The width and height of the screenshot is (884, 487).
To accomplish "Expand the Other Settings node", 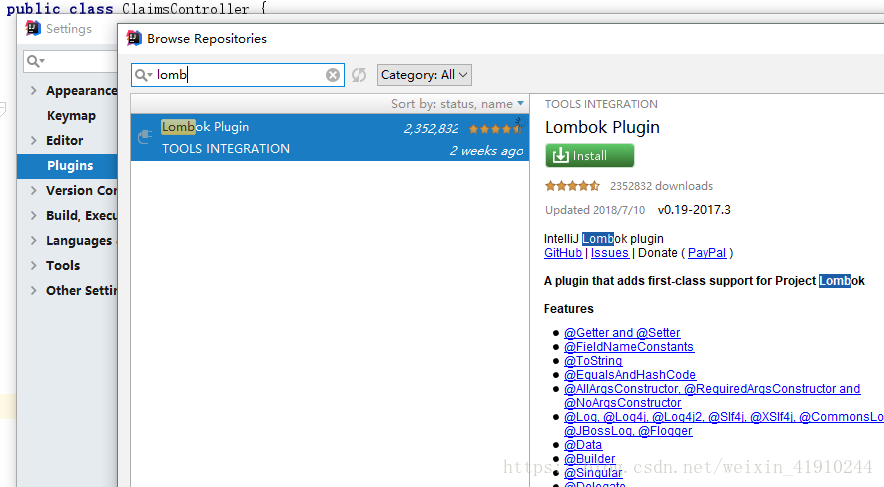I will click(x=33, y=290).
